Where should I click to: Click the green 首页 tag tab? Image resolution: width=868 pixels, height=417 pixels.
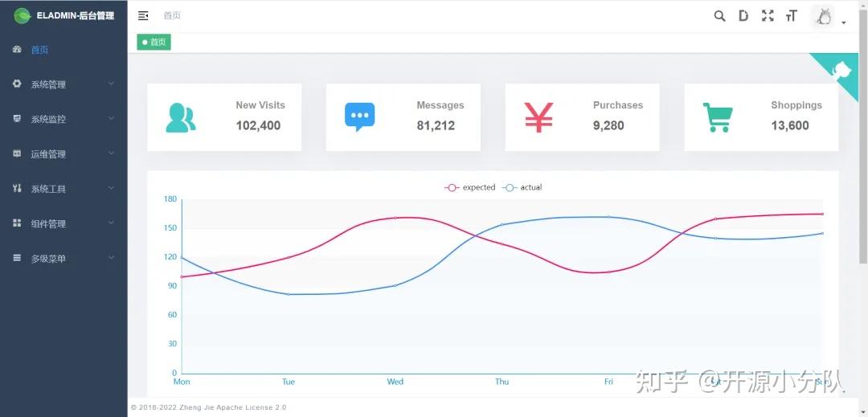pyautogui.click(x=154, y=42)
